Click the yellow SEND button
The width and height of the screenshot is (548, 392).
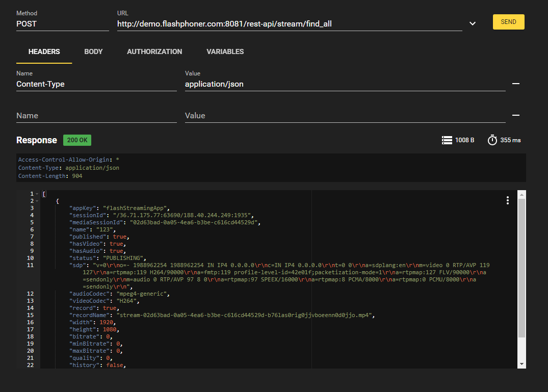click(x=508, y=22)
